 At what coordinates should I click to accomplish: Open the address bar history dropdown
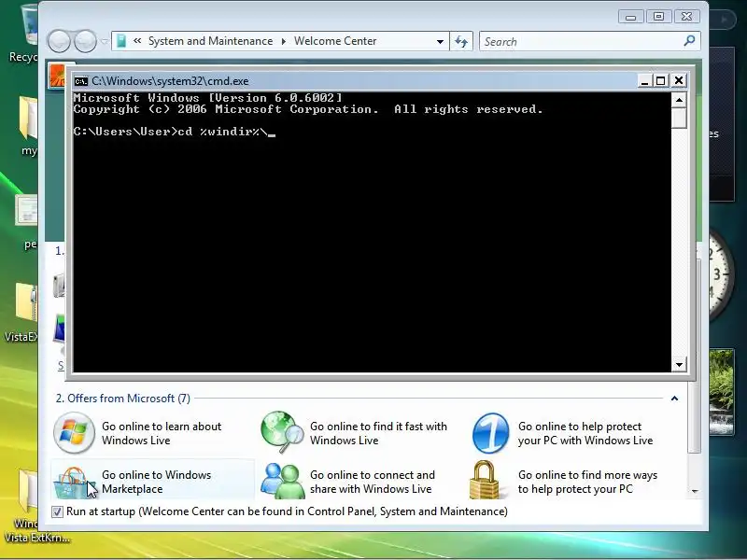point(440,41)
